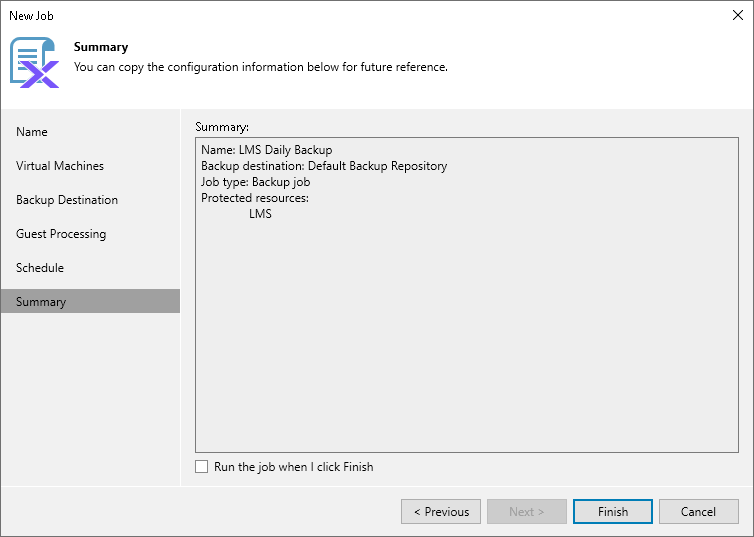The image size is (754, 537).
Task: Click the Name: LMS Daily Backup line
Action: pos(266,150)
